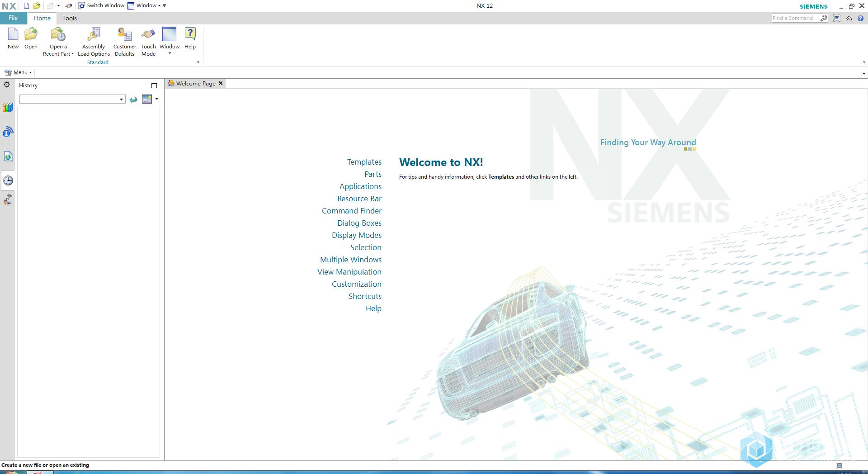Toggle full screen mode icon

[837, 18]
